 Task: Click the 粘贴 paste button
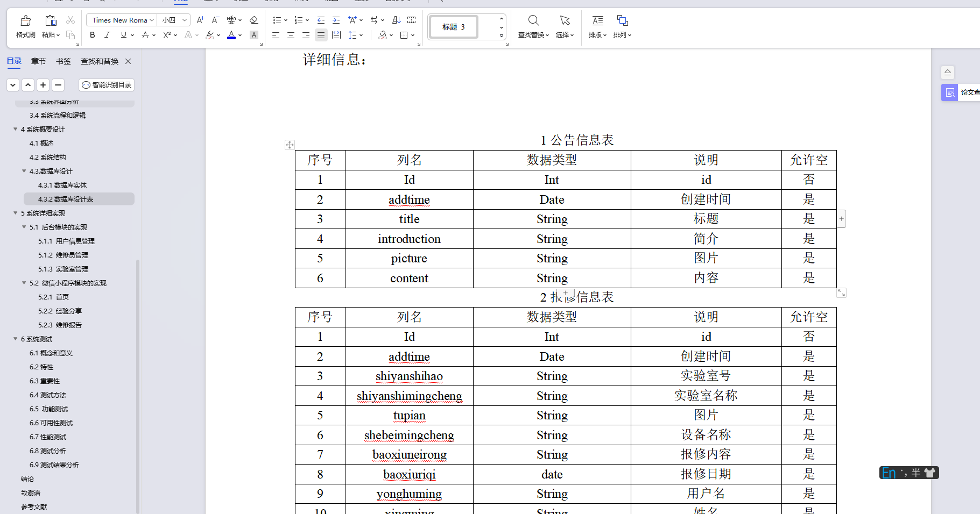coord(50,26)
